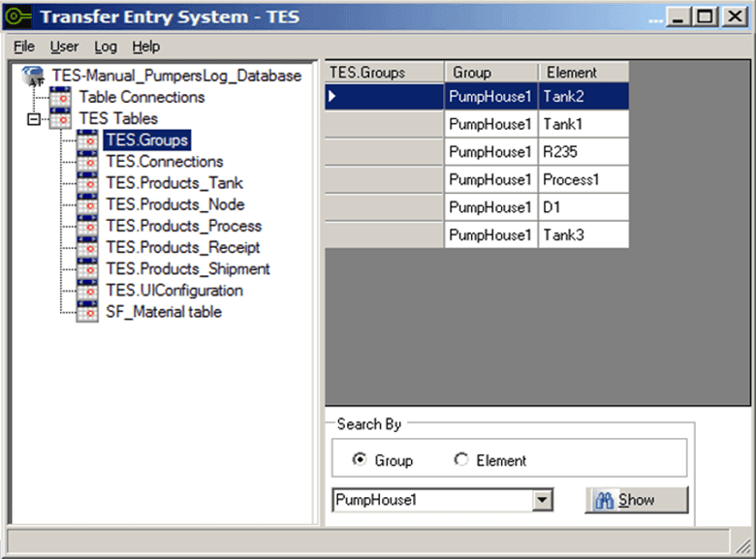
Task: Click the Tank1 element cell
Action: 583,124
